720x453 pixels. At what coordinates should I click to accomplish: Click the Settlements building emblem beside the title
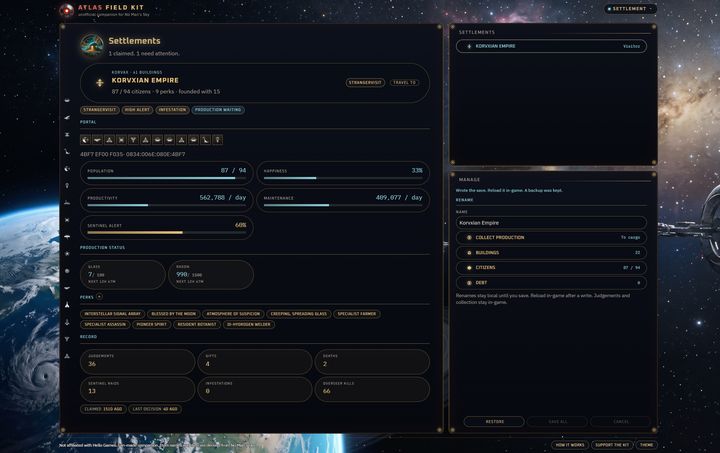click(x=91, y=45)
